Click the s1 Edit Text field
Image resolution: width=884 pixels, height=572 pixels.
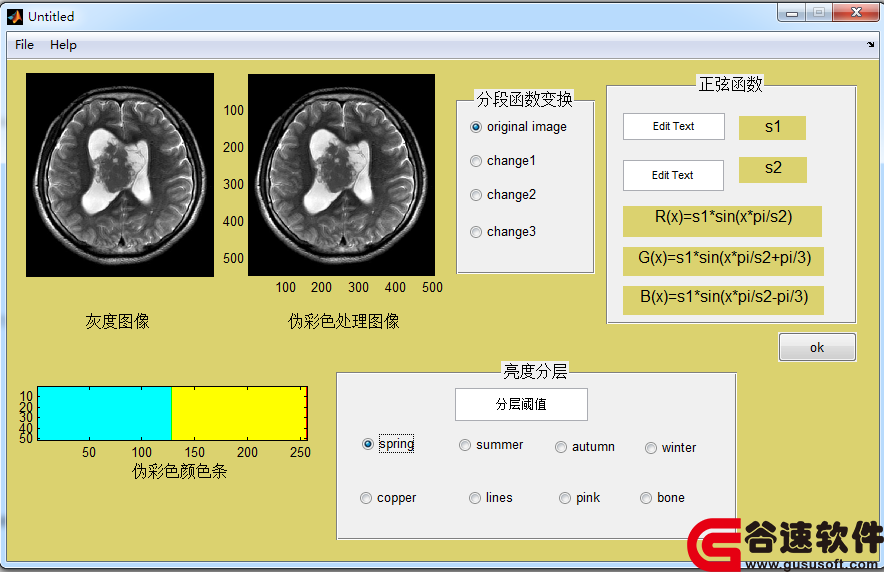(x=674, y=126)
